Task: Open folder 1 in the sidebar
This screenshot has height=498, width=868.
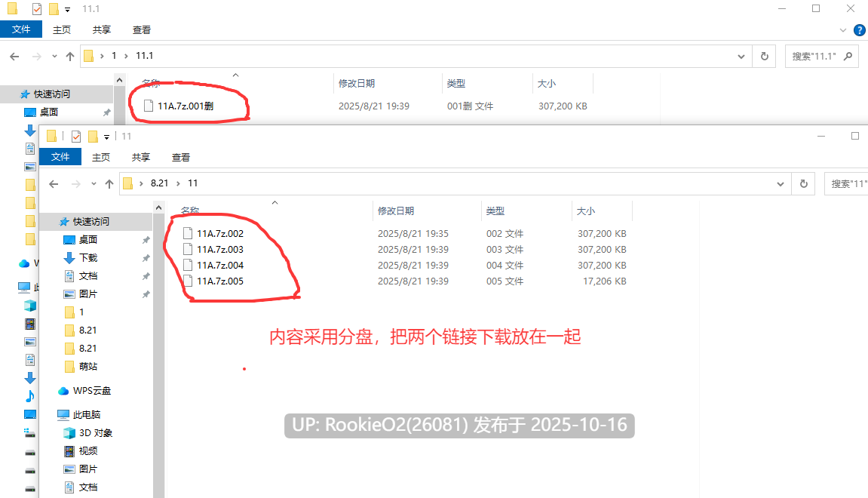Action: [81, 312]
